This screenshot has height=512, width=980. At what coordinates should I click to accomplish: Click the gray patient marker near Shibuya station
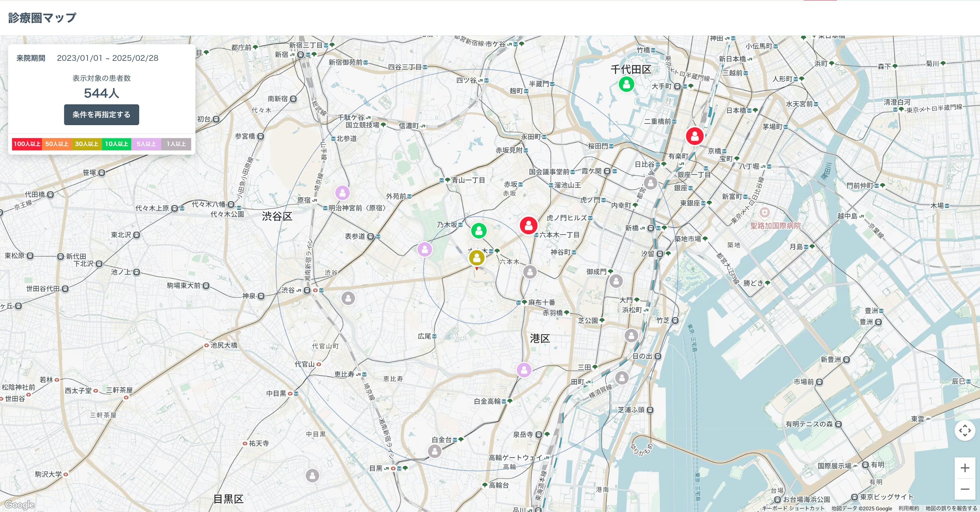click(x=348, y=298)
